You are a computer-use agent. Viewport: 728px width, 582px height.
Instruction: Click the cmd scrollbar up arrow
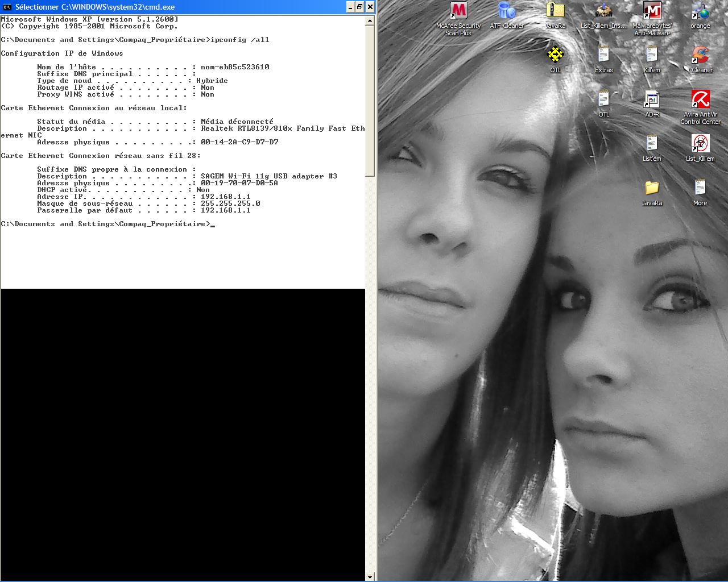370,20
